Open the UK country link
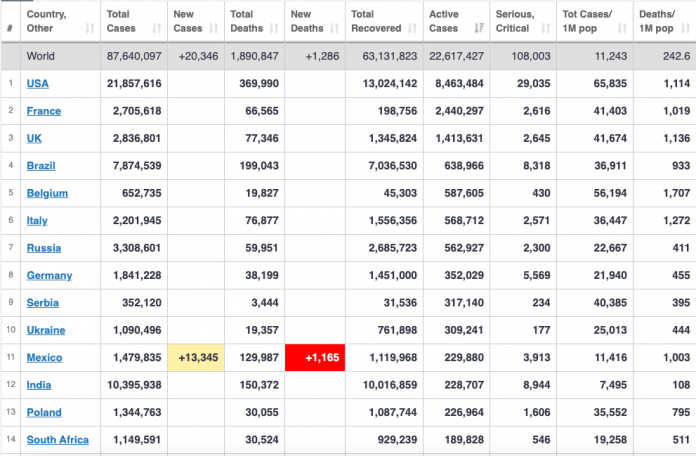This screenshot has height=456, width=696. [x=34, y=138]
